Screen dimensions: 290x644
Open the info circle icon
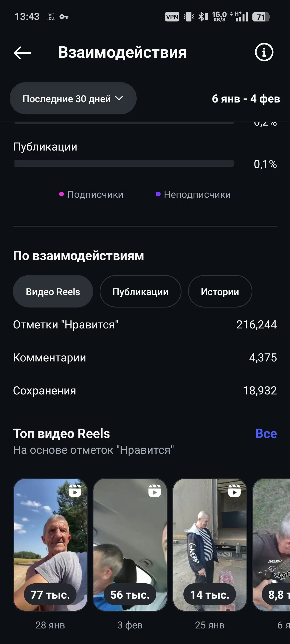pyautogui.click(x=264, y=52)
